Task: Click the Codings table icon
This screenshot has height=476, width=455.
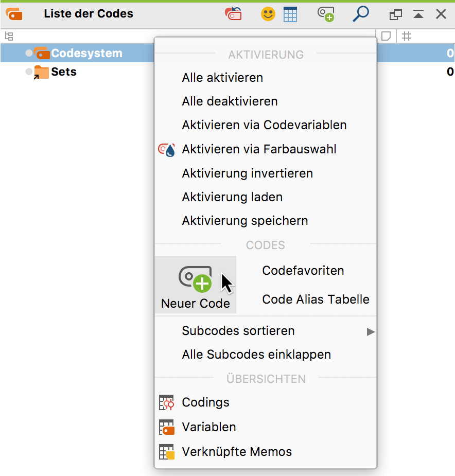Action: point(166,402)
